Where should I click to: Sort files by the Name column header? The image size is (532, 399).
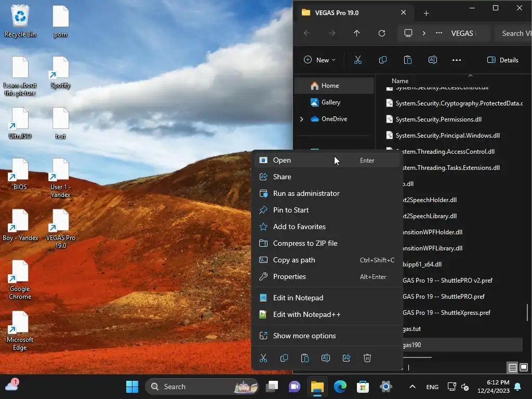(400, 81)
